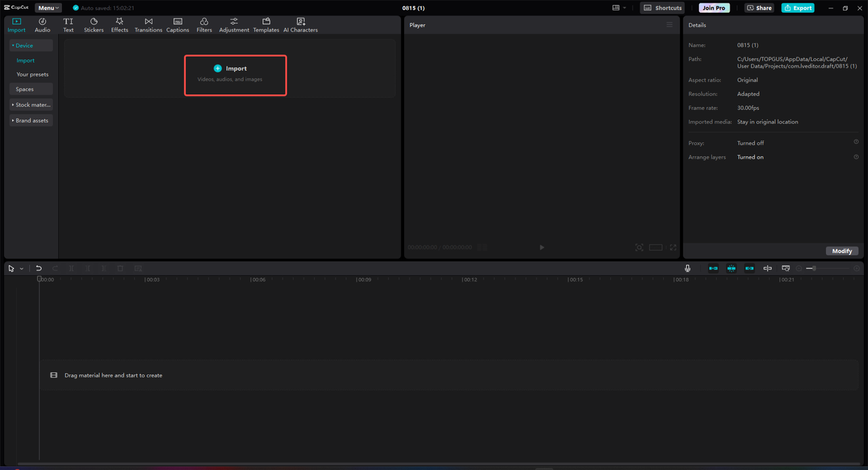The height and width of the screenshot is (470, 868).
Task: Switch to the Text tab
Action: [x=68, y=25]
